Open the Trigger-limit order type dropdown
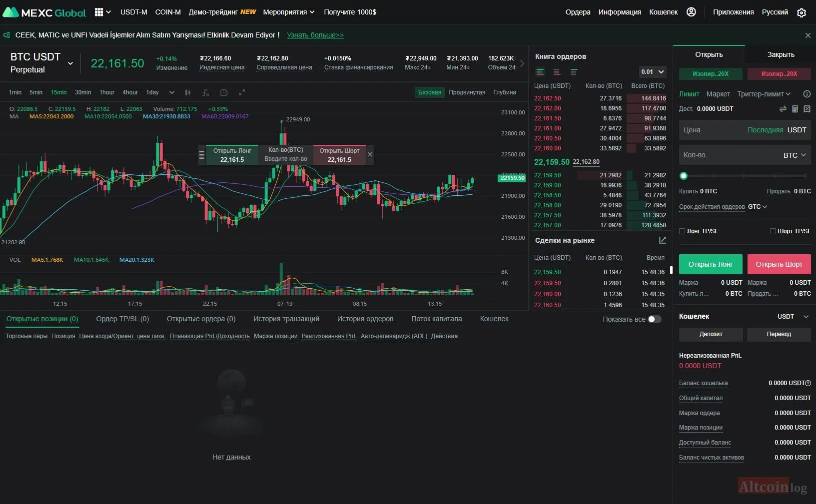The image size is (816, 504). [x=764, y=94]
